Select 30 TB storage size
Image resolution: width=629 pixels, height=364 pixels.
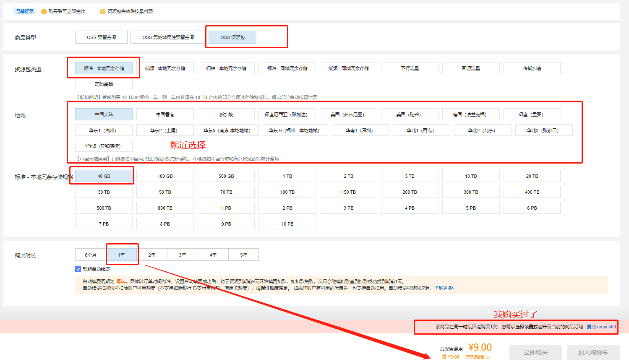click(104, 192)
